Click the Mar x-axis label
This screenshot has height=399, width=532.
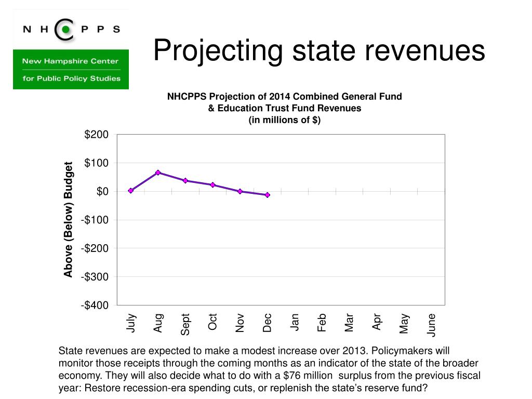tap(349, 323)
